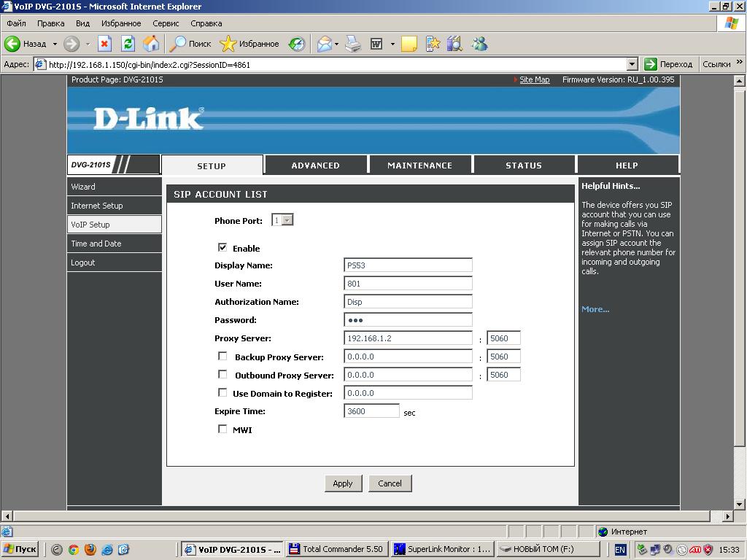Click the vertical scrollbar down arrow
The height and width of the screenshot is (560, 747).
pyautogui.click(x=740, y=504)
